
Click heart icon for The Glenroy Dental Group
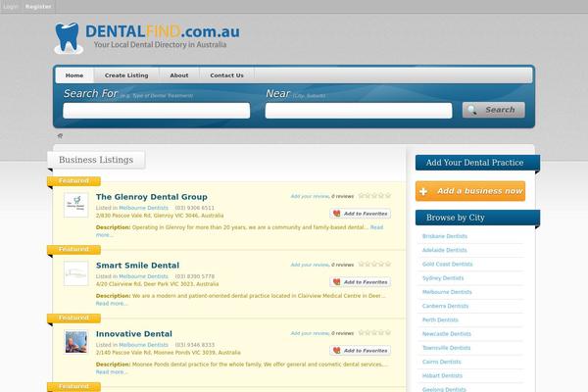[x=337, y=214]
